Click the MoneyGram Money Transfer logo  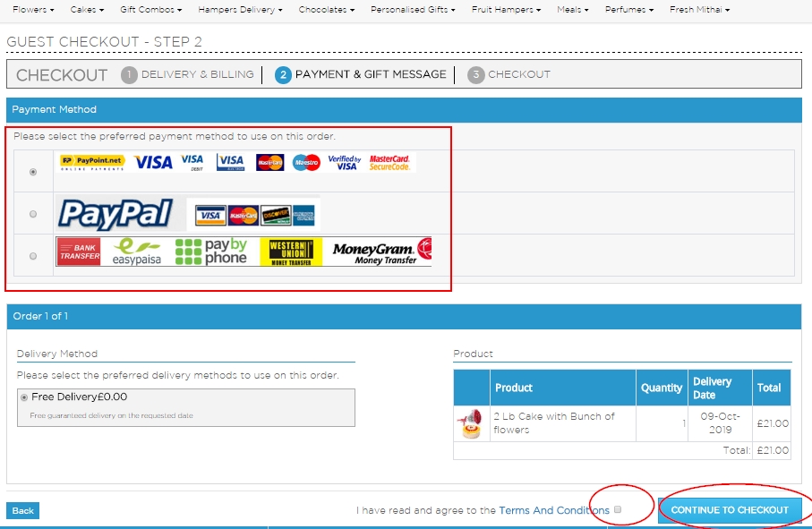[381, 252]
